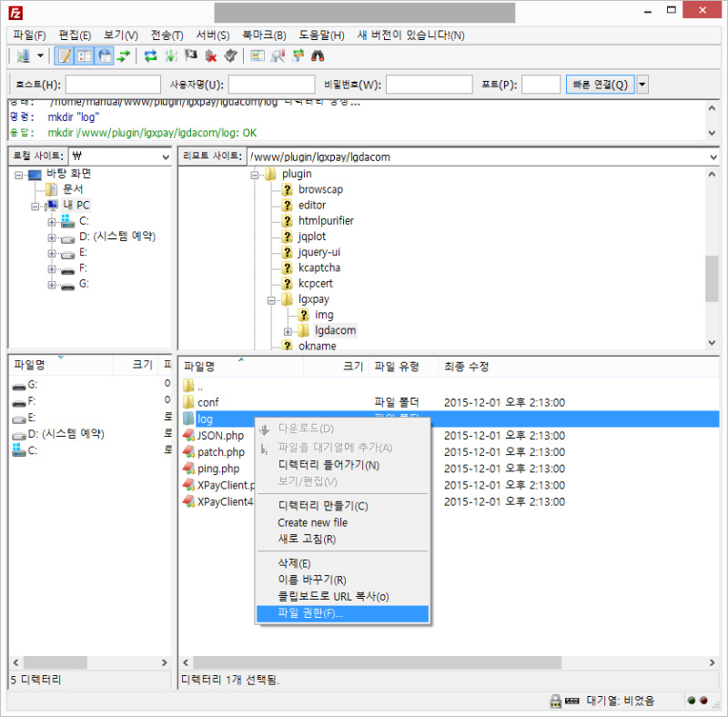Expand the C: drive tree node
The width and height of the screenshot is (728, 717).
pyautogui.click(x=52, y=222)
